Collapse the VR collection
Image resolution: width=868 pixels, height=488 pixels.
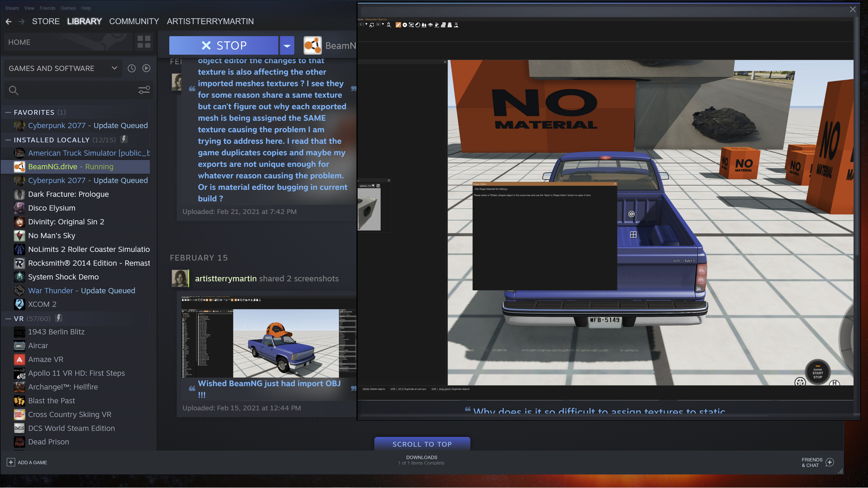(8, 319)
